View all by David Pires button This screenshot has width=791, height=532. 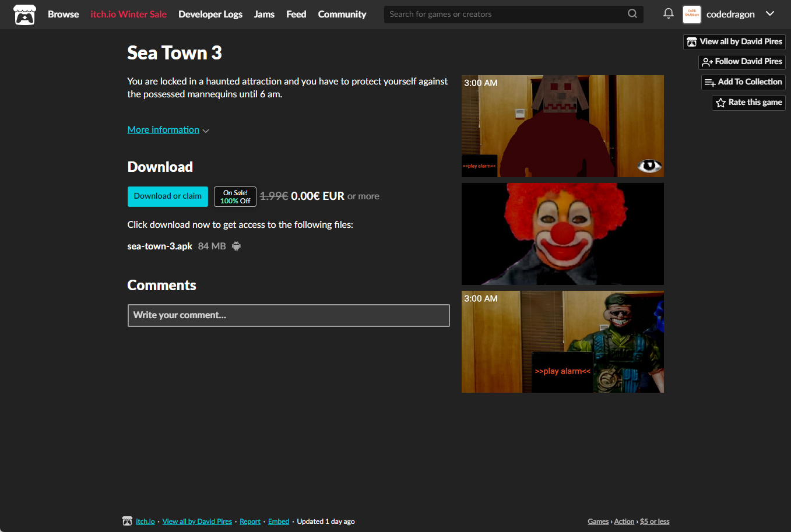[x=734, y=42]
